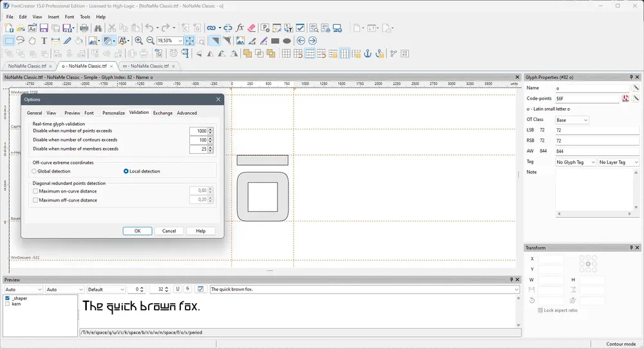The image size is (644, 349).
Task: Click the Save icon in toolbar
Action: click(x=44, y=28)
